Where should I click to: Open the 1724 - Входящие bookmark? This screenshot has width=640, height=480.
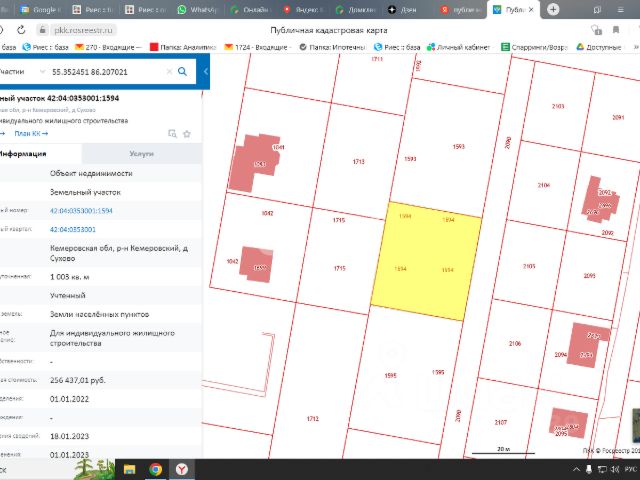(x=258, y=47)
